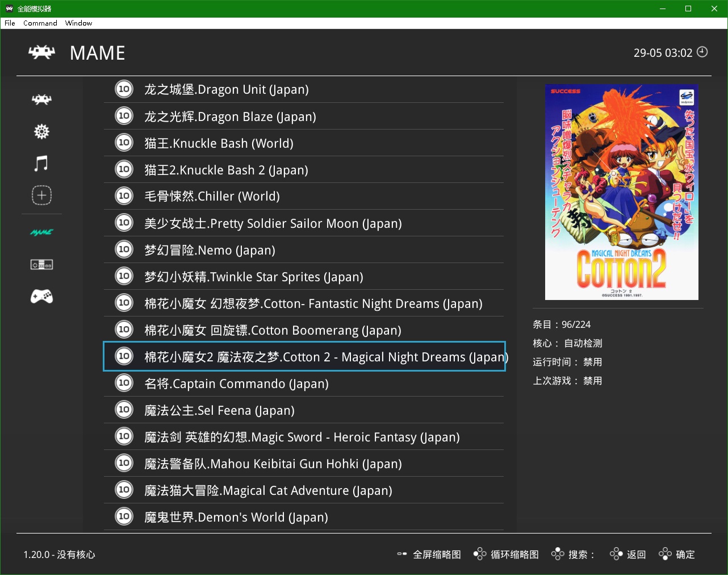Open the NES console playlist icon
Screen dimensions: 728x575
click(41, 265)
